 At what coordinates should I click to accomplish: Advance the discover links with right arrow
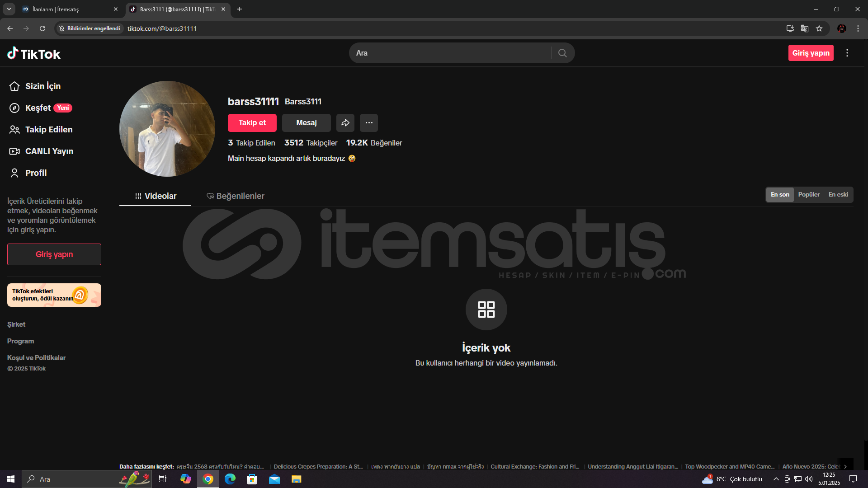[845, 467]
